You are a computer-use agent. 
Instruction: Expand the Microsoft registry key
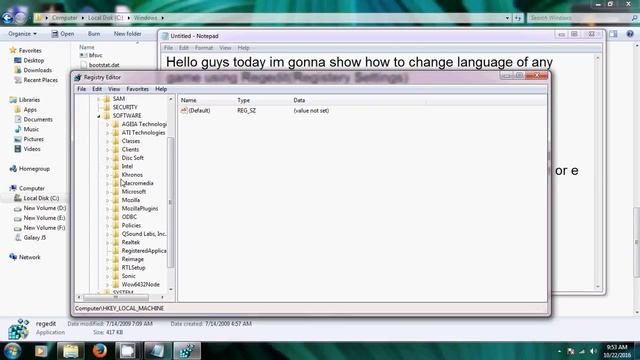click(108, 192)
